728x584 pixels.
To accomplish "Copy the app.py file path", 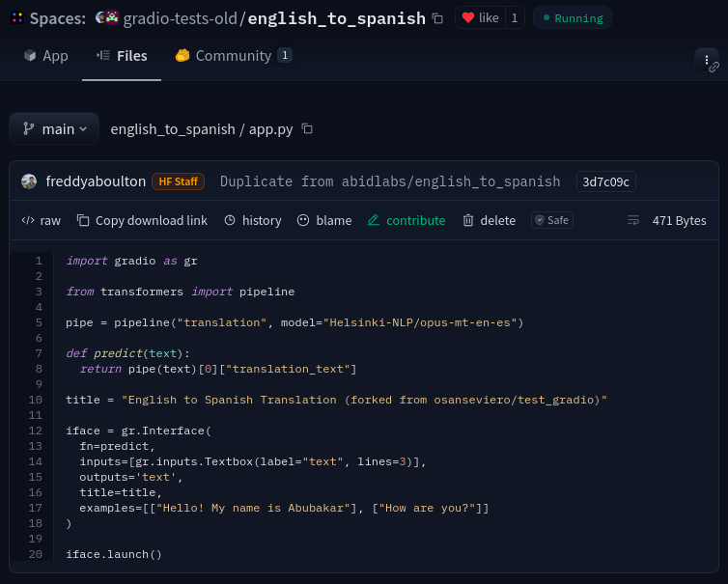I will [307, 128].
